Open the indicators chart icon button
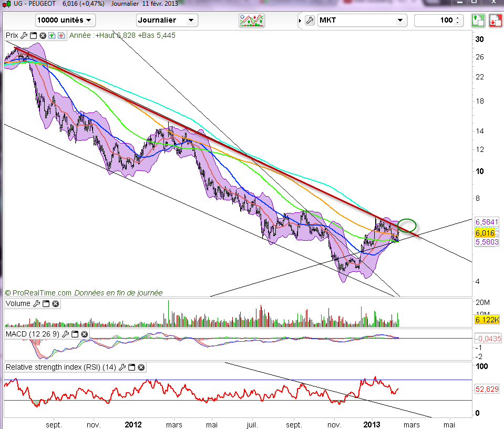 (252, 21)
